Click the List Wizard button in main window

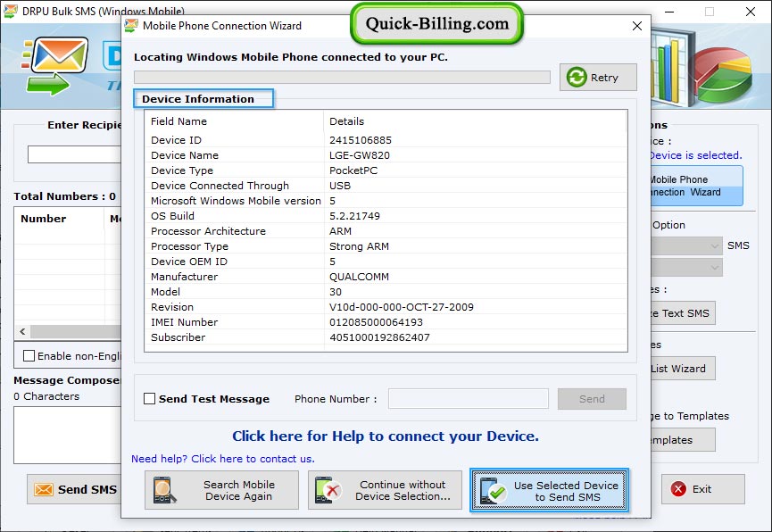tap(683, 369)
